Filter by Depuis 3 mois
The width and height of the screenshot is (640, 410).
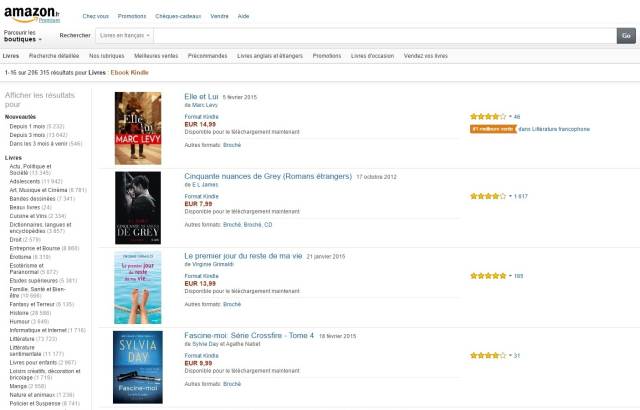pos(38,135)
